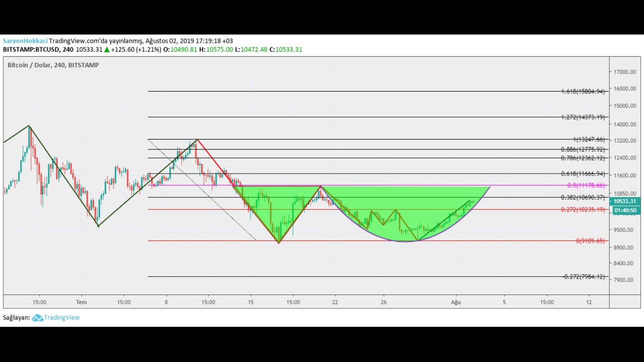Click the 0.618(11666.94) retracement label

pyautogui.click(x=583, y=174)
